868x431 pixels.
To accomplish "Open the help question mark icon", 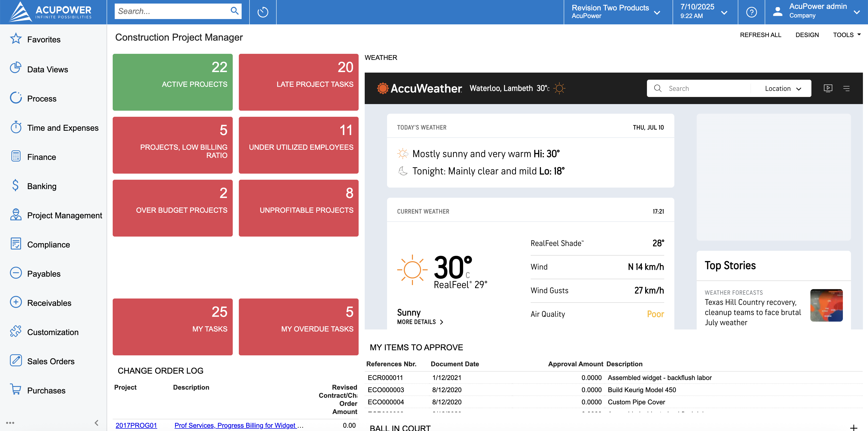I will point(751,12).
